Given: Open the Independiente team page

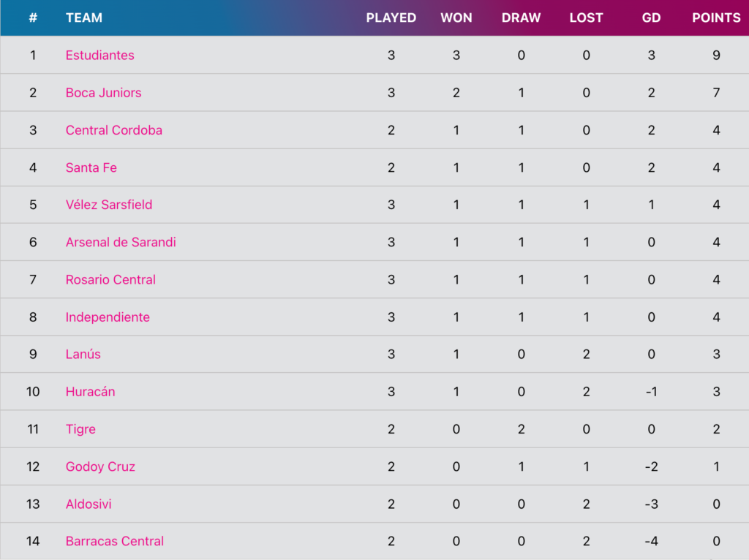Looking at the screenshot, I should [x=108, y=317].
